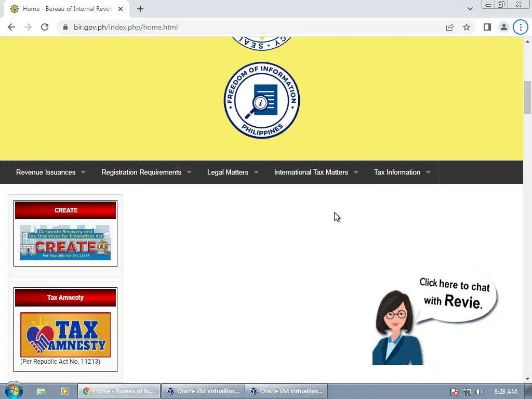Image resolution: width=532 pixels, height=399 pixels.
Task: Expand the Registration Requirements dropdown arrow
Action: pyautogui.click(x=189, y=172)
